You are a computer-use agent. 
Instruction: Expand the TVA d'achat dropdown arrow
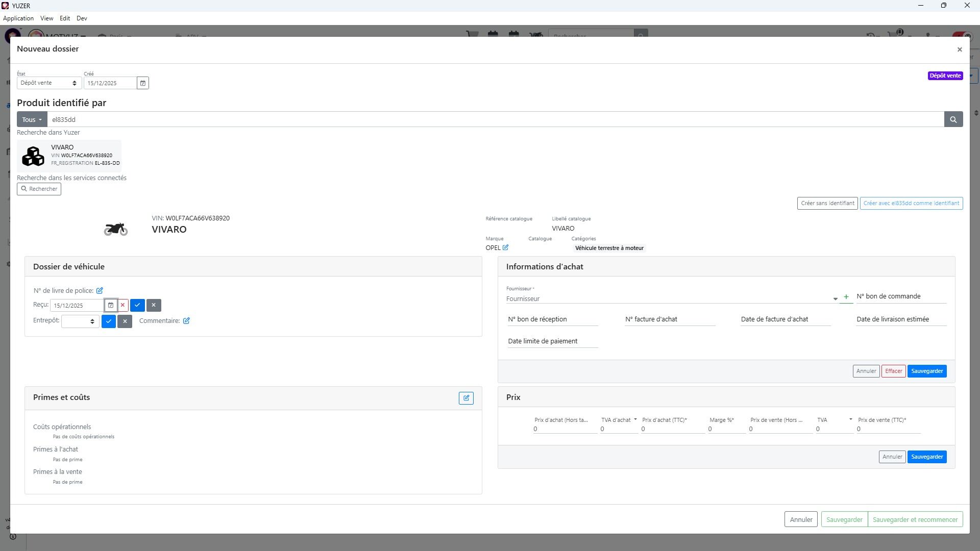tap(635, 420)
